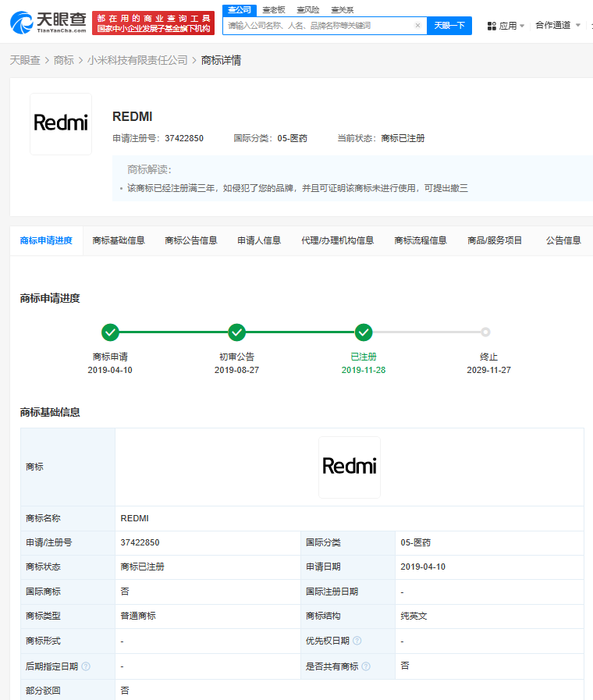Click the REDMI value in the 商标名称 row

pos(135,518)
